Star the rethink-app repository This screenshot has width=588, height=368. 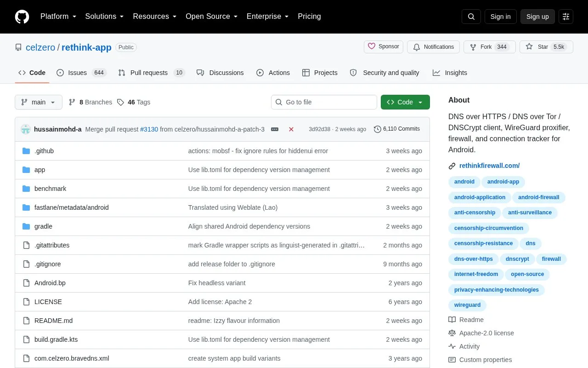546,47
